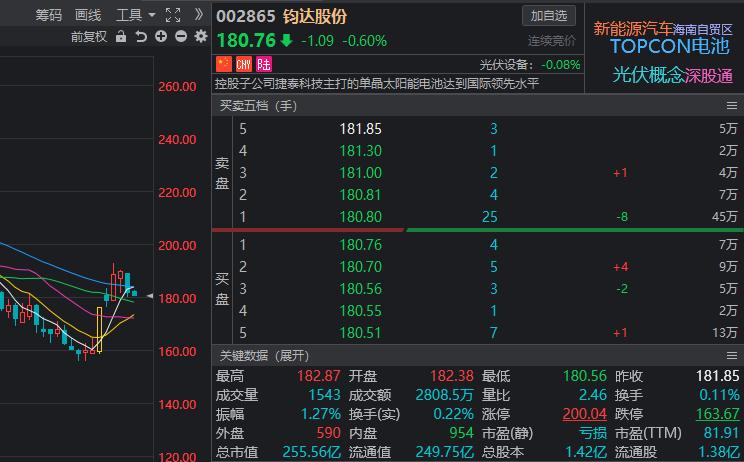Click the 陆 stock connect badge

[264, 64]
